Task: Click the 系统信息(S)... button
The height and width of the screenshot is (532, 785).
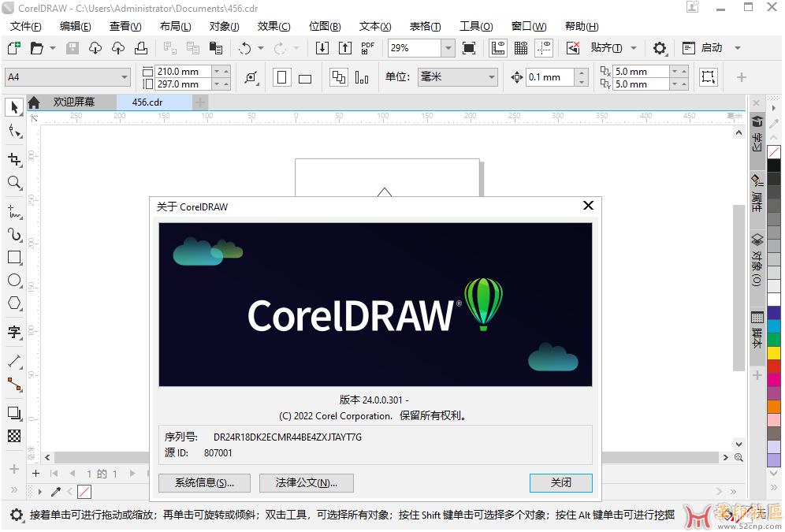Action: (204, 482)
